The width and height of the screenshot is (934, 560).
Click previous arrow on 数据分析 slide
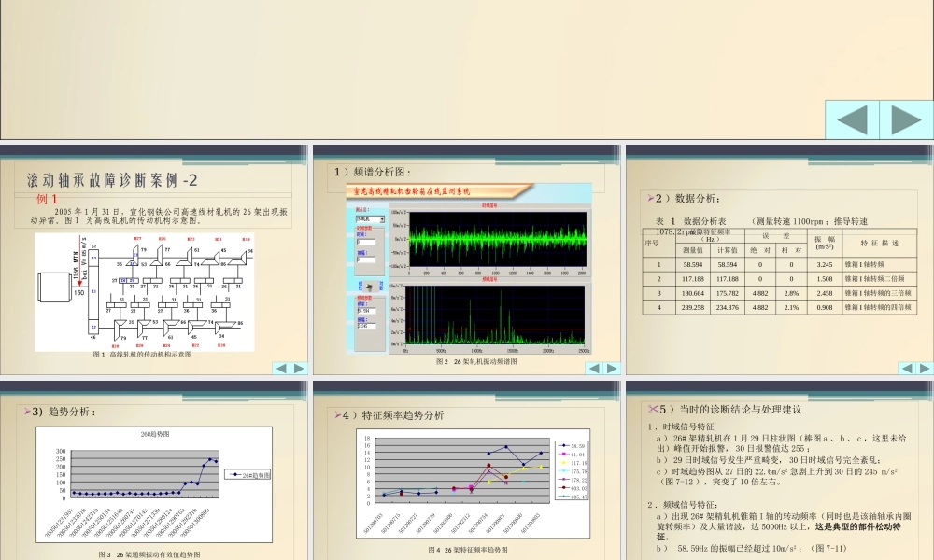tap(907, 369)
